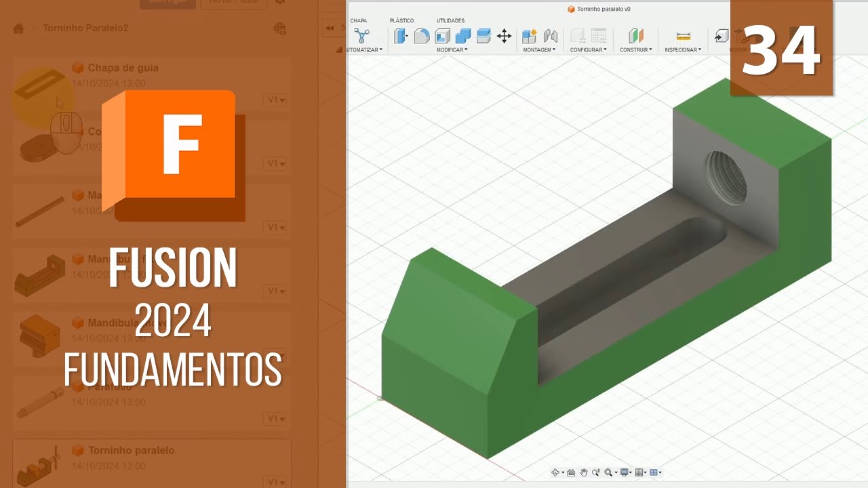Click the Look At navigation icon
Viewport: 868px width, 488px height.
point(571,472)
